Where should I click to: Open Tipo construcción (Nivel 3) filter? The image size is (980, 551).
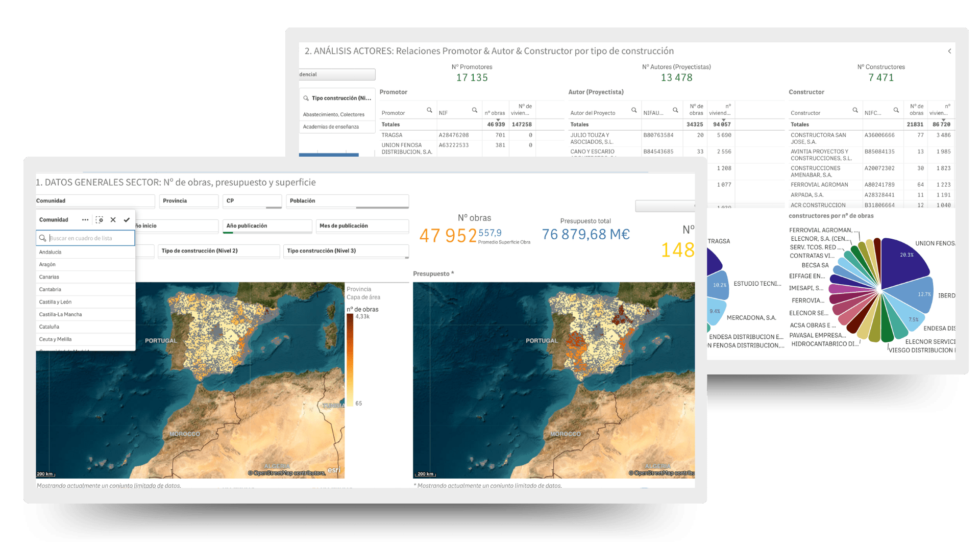[x=346, y=251]
